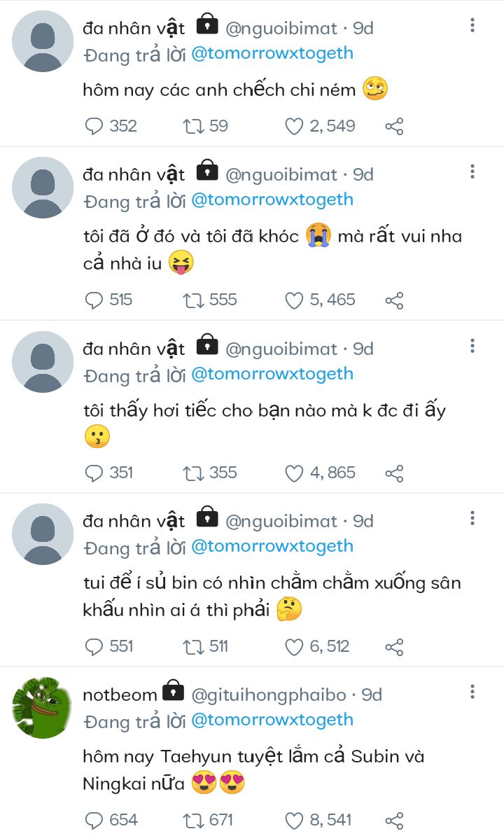Retweet notbeom's tweet with 671 retweets
This screenshot has width=504, height=836.
point(192,821)
